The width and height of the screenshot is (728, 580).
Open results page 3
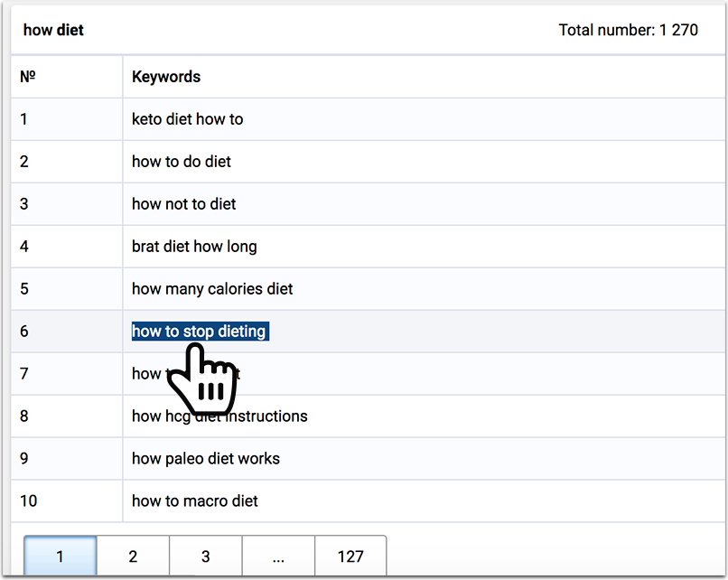[206, 556]
